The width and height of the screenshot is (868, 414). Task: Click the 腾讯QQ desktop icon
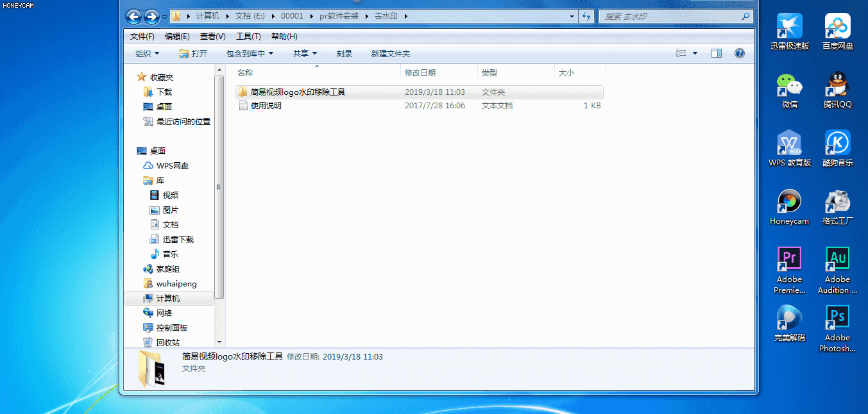click(x=838, y=90)
